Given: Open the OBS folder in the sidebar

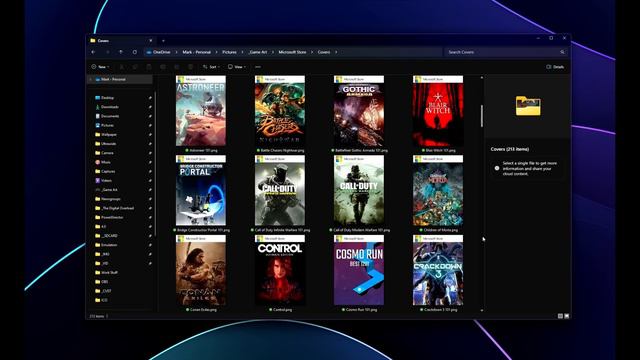Looking at the screenshot, I should (104, 282).
